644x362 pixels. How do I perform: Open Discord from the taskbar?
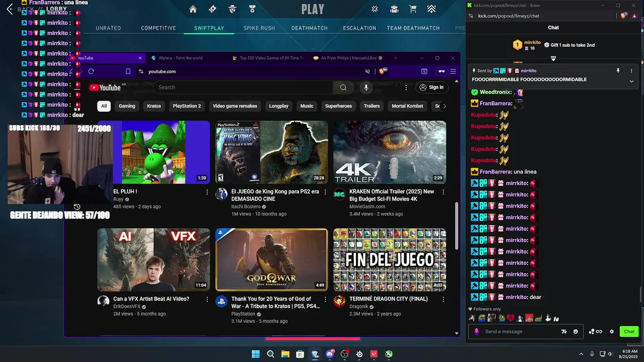click(330, 354)
